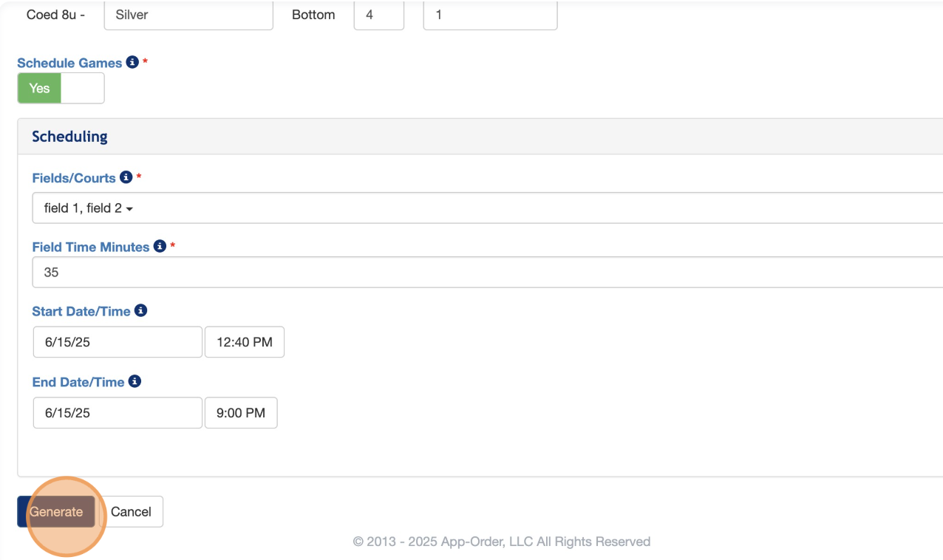Select the Silver division name field
Image resolution: width=943 pixels, height=560 pixels.
pos(188,15)
